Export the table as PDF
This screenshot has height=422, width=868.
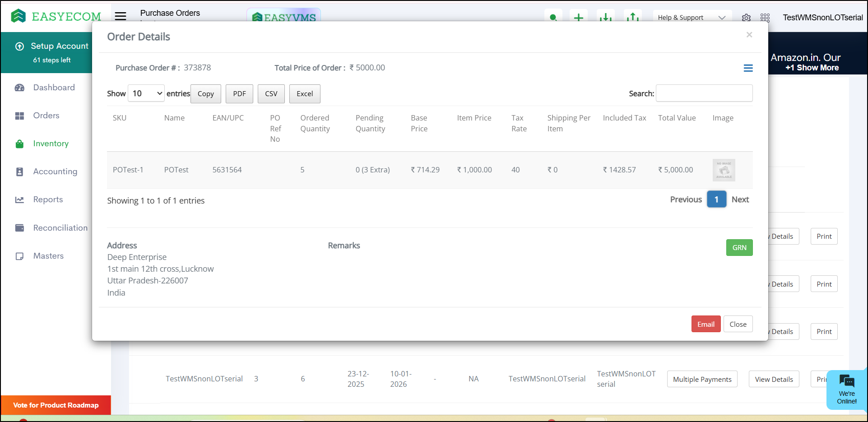[x=239, y=94]
